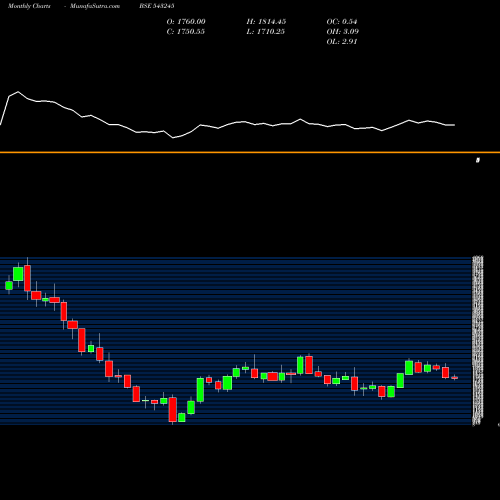Click the high price 'H: 1814.45'
This screenshot has width=500, height=500.
click(266, 22)
